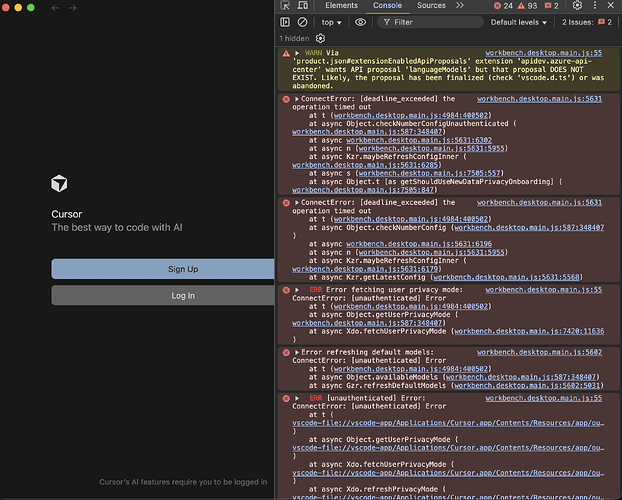622x500 pixels.
Task: Open workbench.desktop.main.js:55 link on WARN row
Action: [x=543, y=53]
